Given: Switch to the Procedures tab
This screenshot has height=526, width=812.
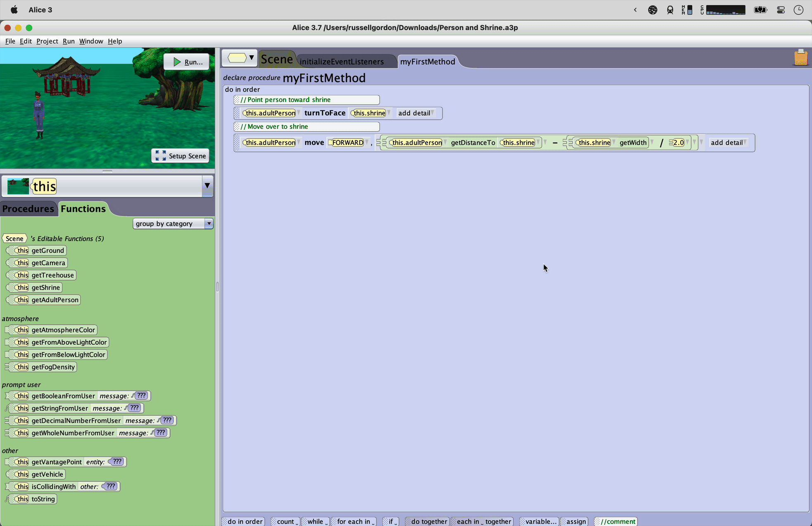Looking at the screenshot, I should 28,209.
